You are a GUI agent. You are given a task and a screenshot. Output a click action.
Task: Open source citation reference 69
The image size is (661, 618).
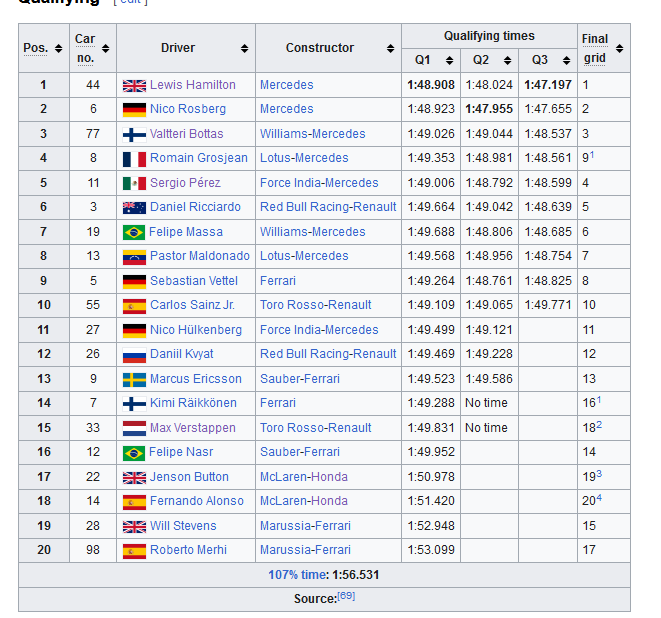coord(347,596)
